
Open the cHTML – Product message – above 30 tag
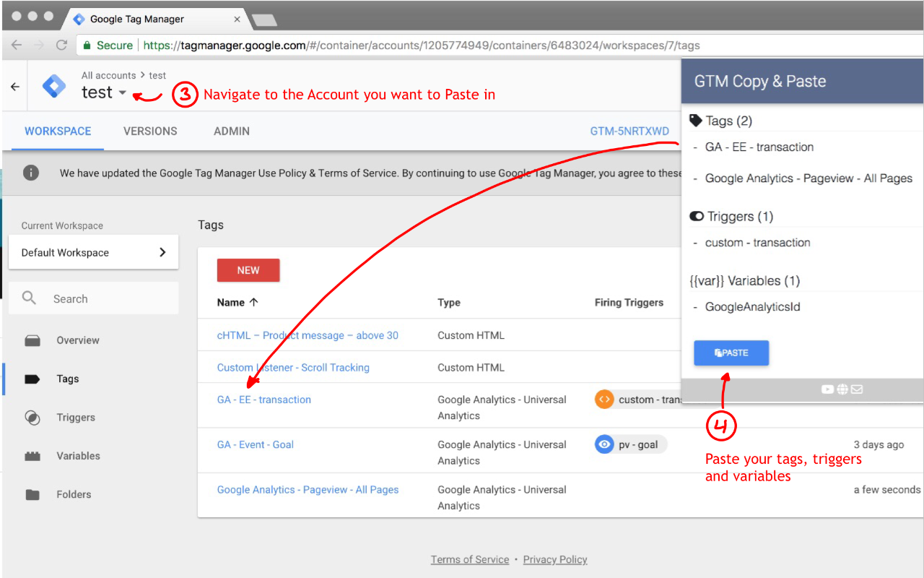(x=308, y=335)
